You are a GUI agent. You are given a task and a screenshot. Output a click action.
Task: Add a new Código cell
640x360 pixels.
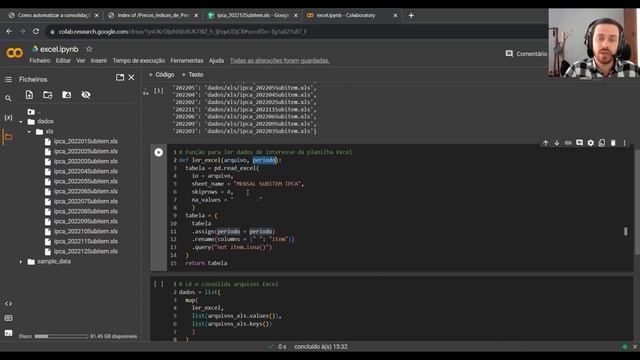pos(161,75)
